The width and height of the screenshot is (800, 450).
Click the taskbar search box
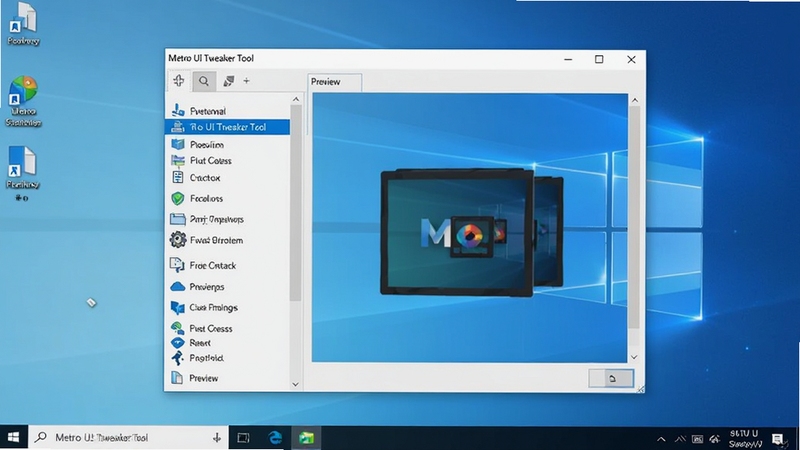click(x=128, y=437)
